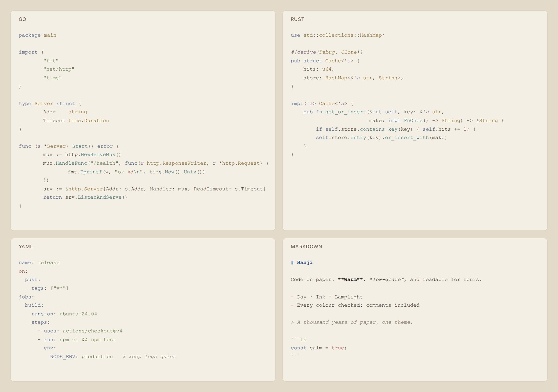The image size is (558, 392).
Task: Click 'tags: ["v*"]' YAML line
Action: [x=50, y=288]
